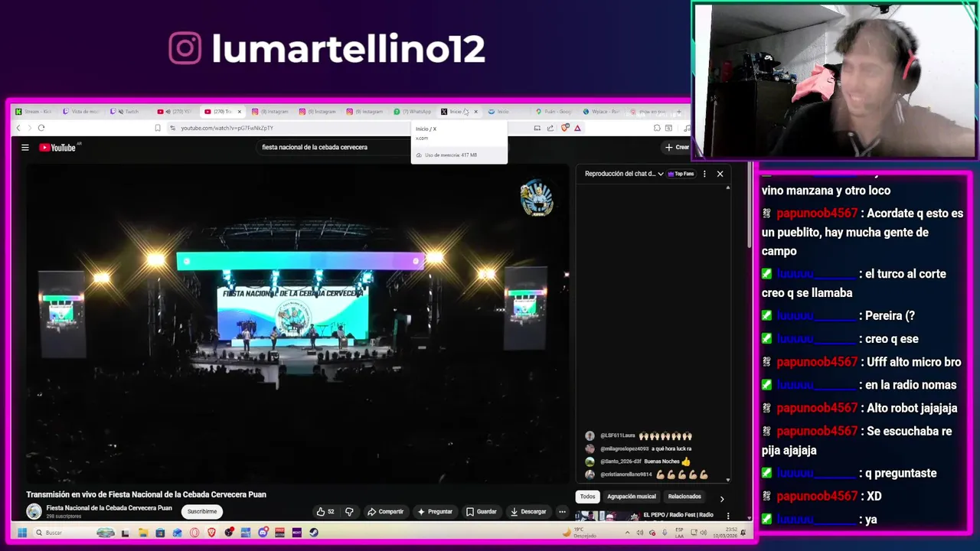Click the bookmark icon in address bar
The height and width of the screenshot is (551, 980).
point(158,128)
